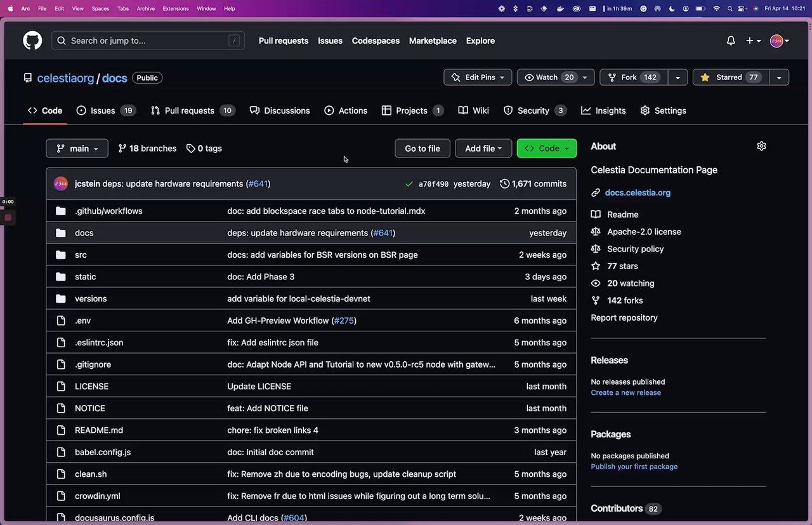This screenshot has width=812, height=525.
Task: Open the Projects tab
Action: 412,110
